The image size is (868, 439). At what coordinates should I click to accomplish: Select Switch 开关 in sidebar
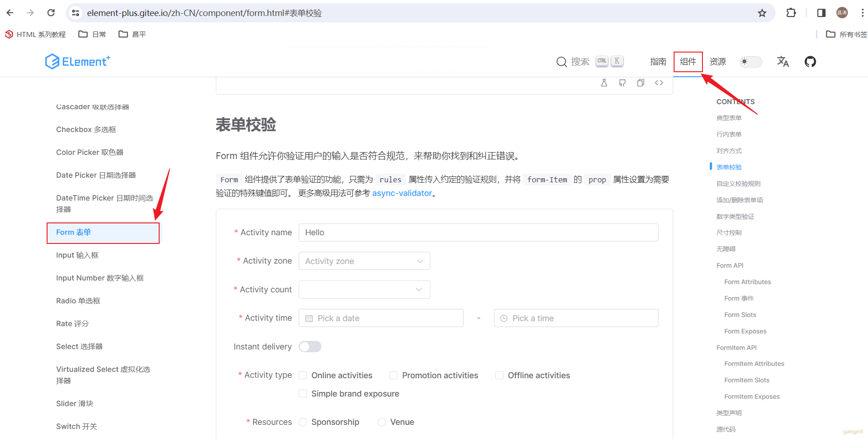[76, 427]
